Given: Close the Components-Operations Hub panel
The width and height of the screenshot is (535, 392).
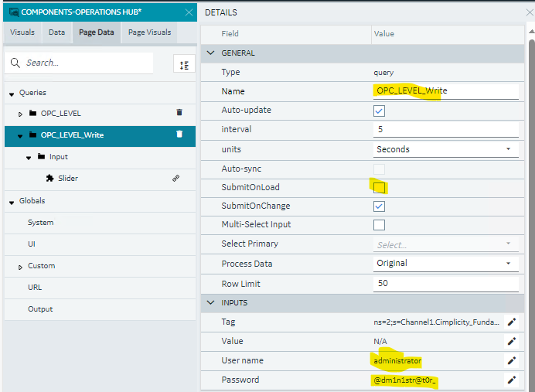Looking at the screenshot, I should click(189, 12).
